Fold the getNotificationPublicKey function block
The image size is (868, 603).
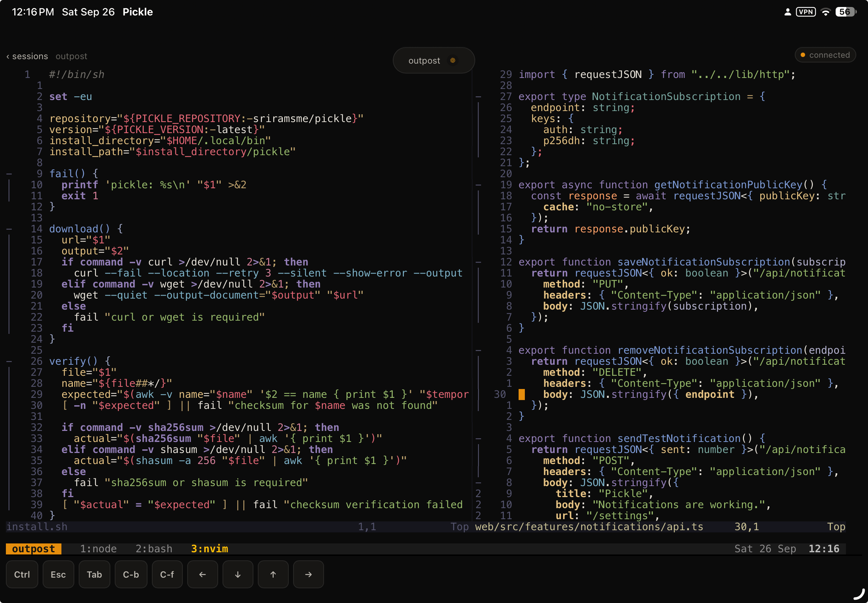pyautogui.click(x=478, y=185)
